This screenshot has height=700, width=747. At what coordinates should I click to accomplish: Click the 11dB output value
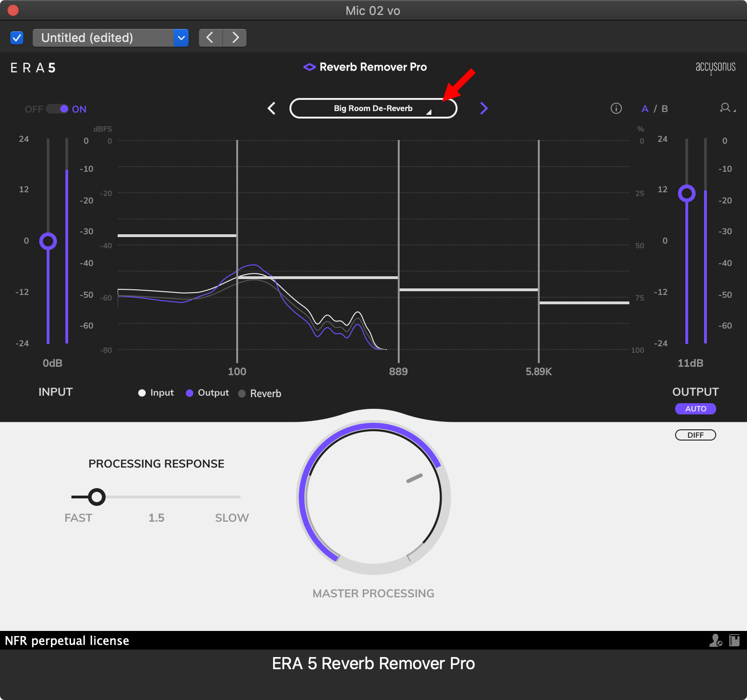tap(691, 363)
